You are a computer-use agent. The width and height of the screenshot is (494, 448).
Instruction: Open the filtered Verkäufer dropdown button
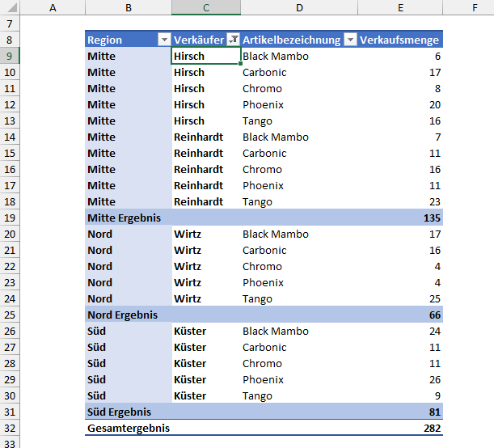coord(234,40)
